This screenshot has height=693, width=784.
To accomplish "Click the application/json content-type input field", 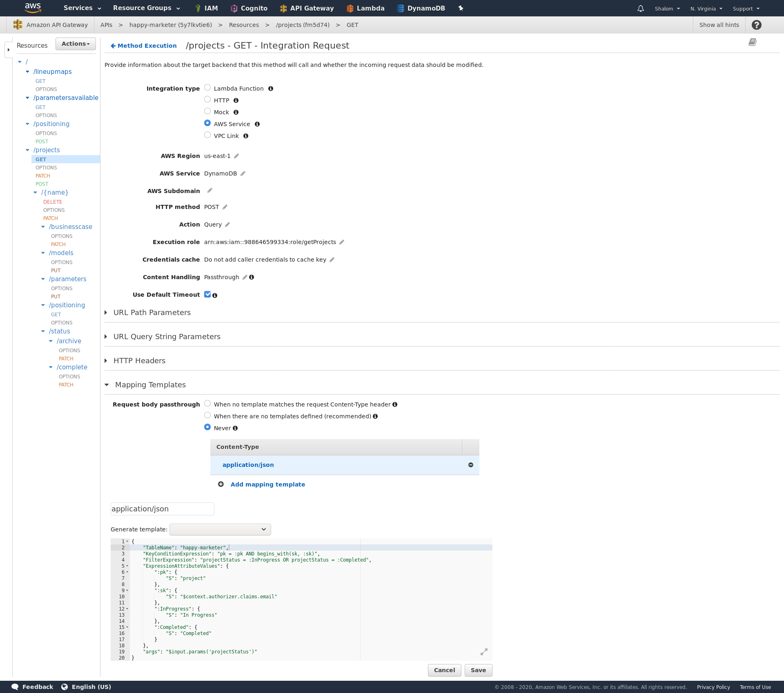I will [162, 509].
